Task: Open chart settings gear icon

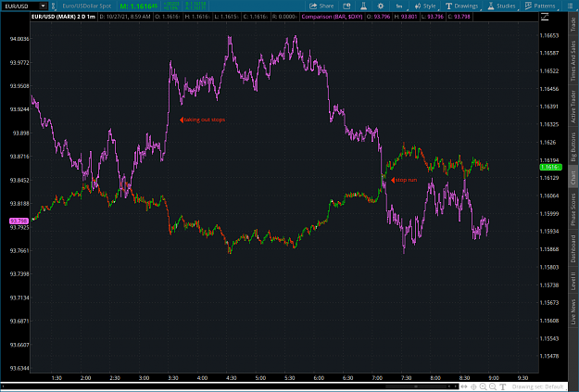Action: (x=381, y=6)
